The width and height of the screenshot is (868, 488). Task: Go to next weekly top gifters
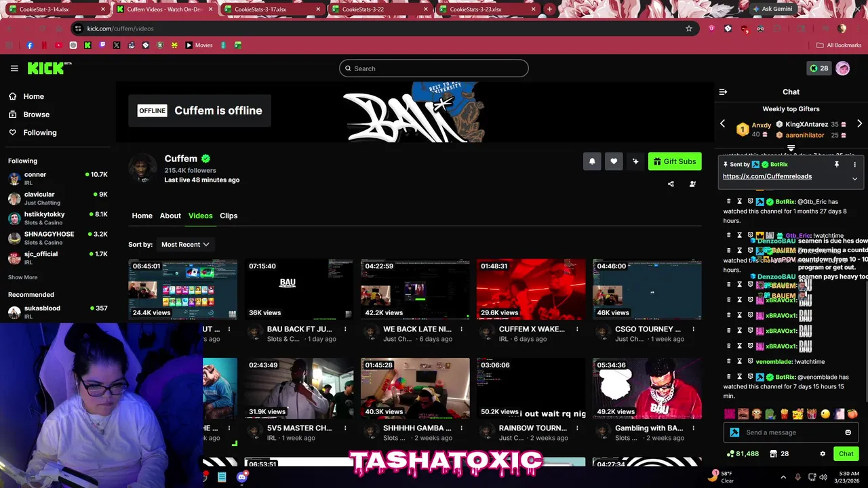click(859, 123)
